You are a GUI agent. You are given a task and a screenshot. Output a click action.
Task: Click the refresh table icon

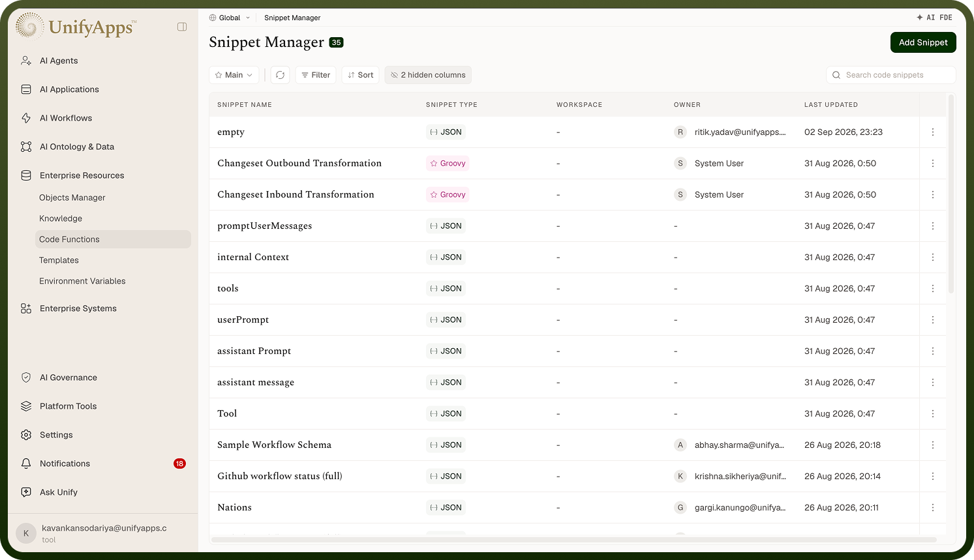coord(280,75)
